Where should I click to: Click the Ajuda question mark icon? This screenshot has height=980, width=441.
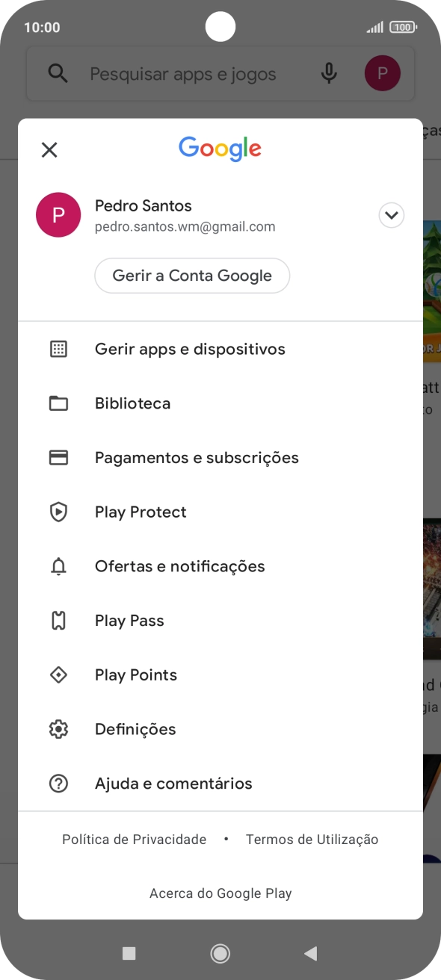pyautogui.click(x=58, y=783)
